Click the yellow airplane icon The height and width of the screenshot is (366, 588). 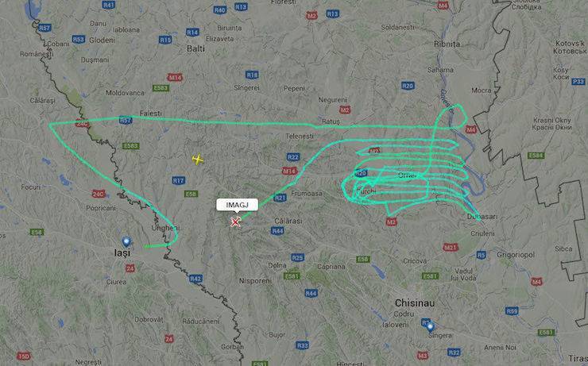(198, 160)
